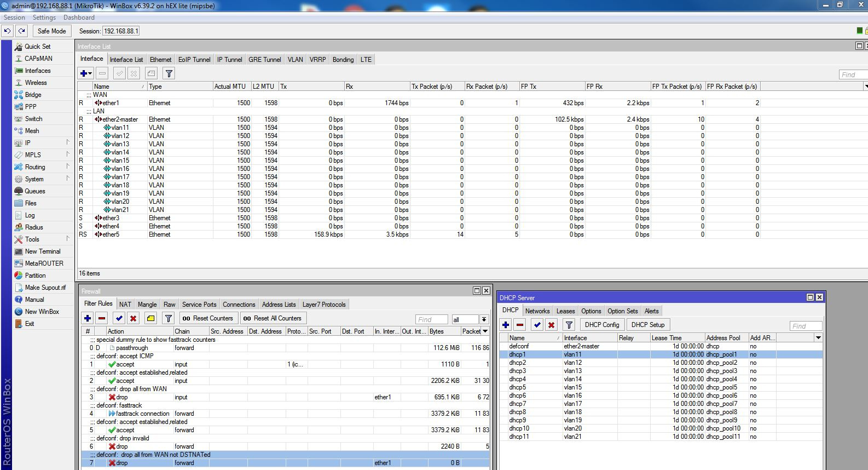
Task: Open Interfaces sidebar item
Action: click(37, 71)
